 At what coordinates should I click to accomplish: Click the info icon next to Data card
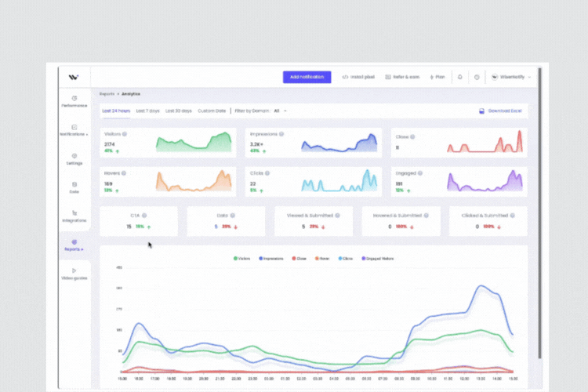click(x=233, y=216)
